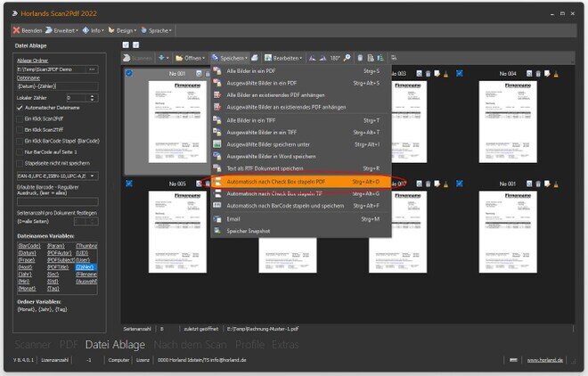Choose 'Alle Bilder in ein TIFF'

301,120
